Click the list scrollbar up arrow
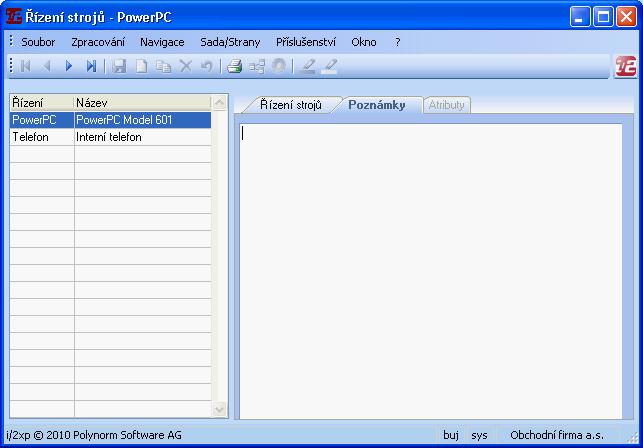This screenshot has height=448, width=643. point(219,103)
